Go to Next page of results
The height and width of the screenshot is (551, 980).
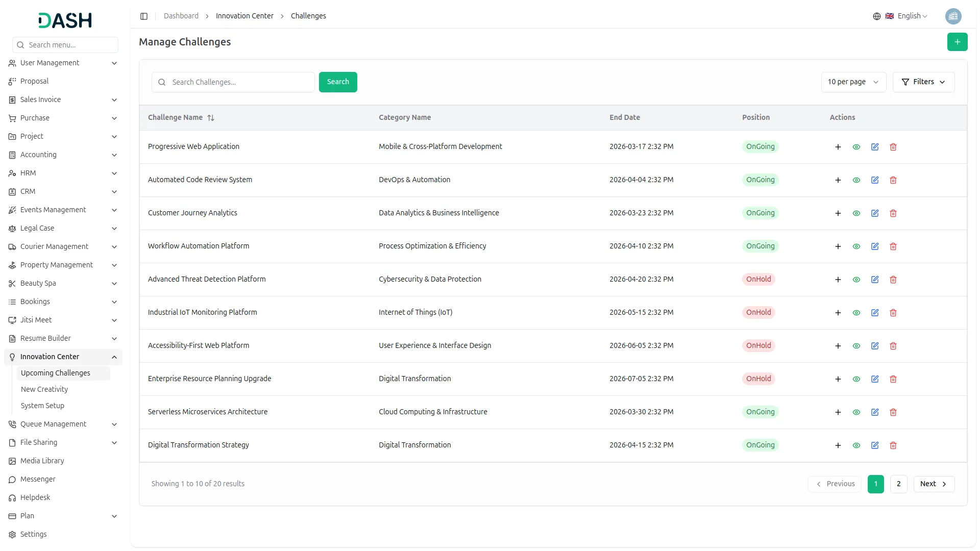point(933,484)
